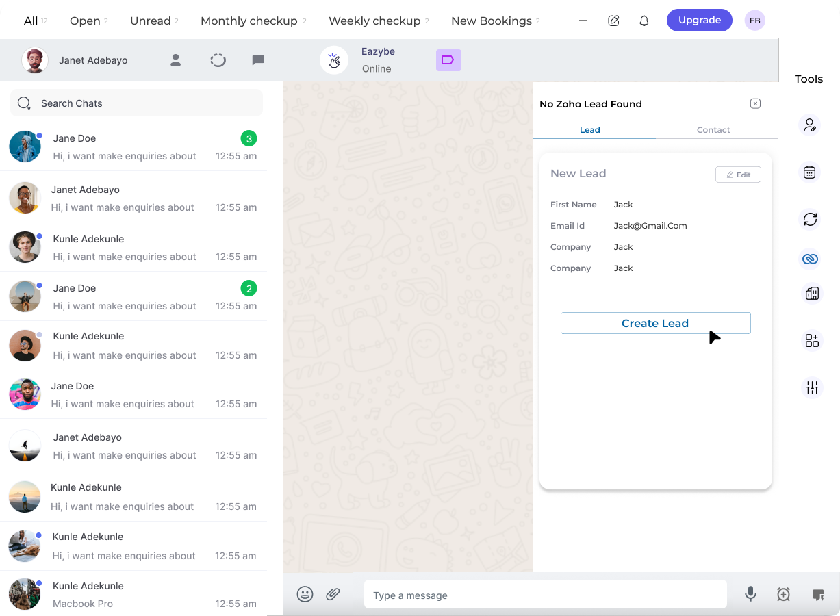Click the Edit button on New Lead card
The height and width of the screenshot is (616, 840).
738,175
